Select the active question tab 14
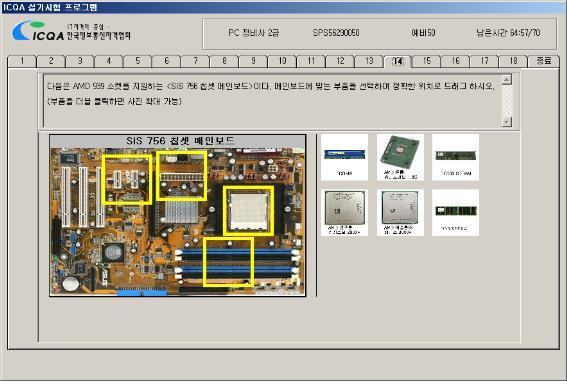Screen dimensions: 567x385 coord(398,61)
